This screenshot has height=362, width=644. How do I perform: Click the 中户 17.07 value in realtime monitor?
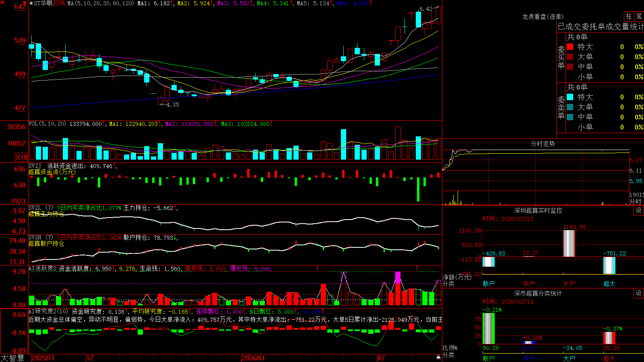(x=530, y=253)
